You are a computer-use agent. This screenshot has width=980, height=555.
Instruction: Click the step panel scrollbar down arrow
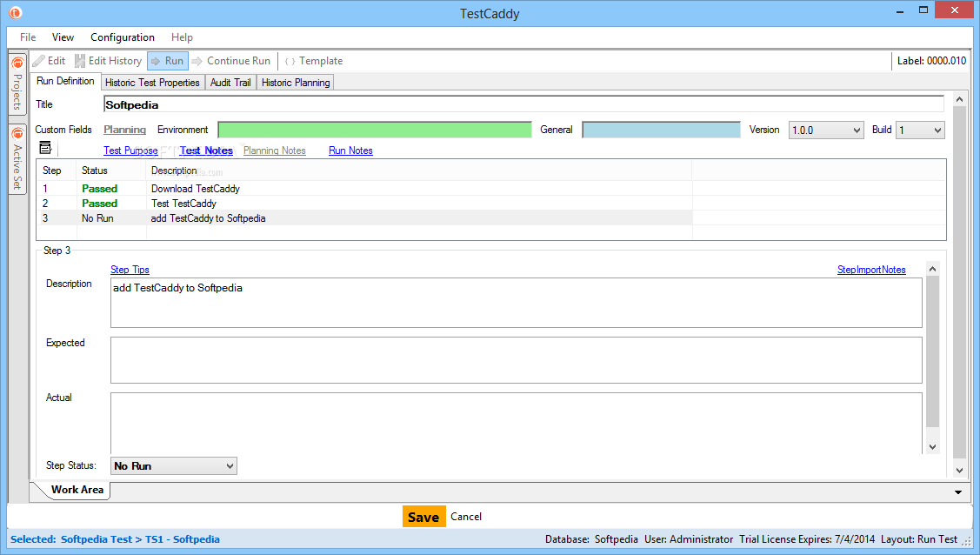(x=932, y=447)
